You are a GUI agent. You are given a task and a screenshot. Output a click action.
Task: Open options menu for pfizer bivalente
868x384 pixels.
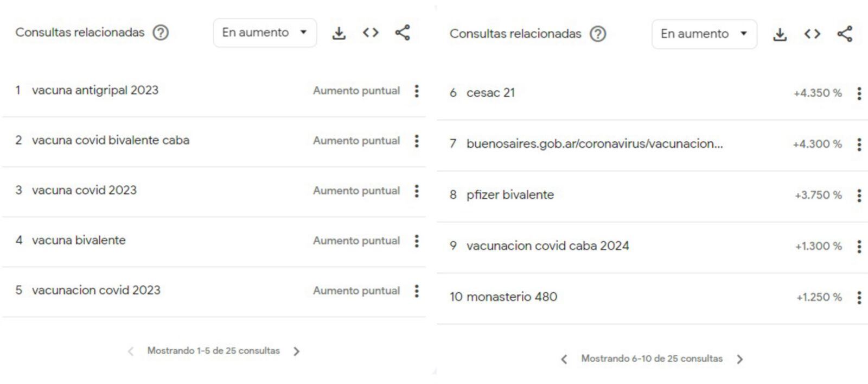tap(859, 196)
